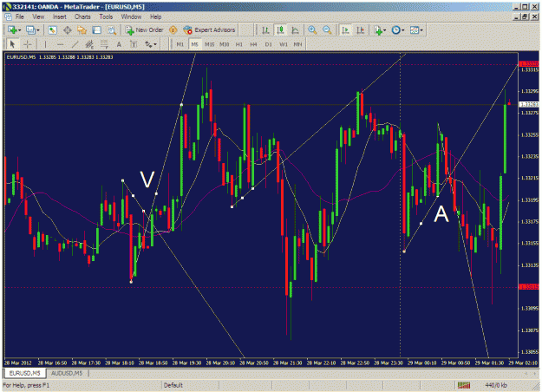Switch timeframe to M15
Viewport: 542px width, 392px height.
click(210, 44)
